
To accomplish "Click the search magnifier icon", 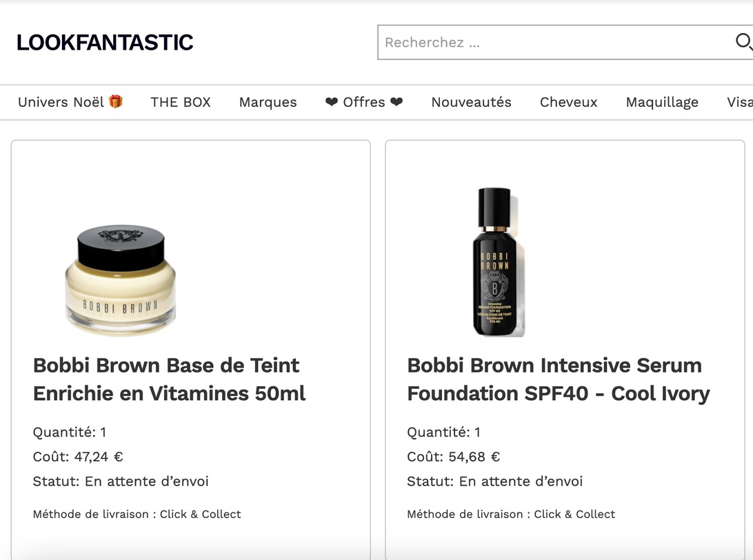I will 744,42.
